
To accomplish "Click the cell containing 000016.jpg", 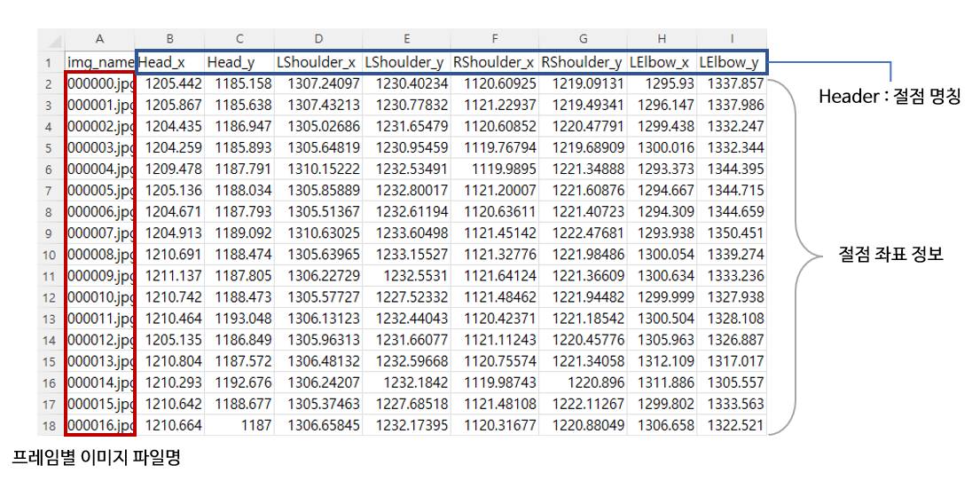I will coord(99,425).
